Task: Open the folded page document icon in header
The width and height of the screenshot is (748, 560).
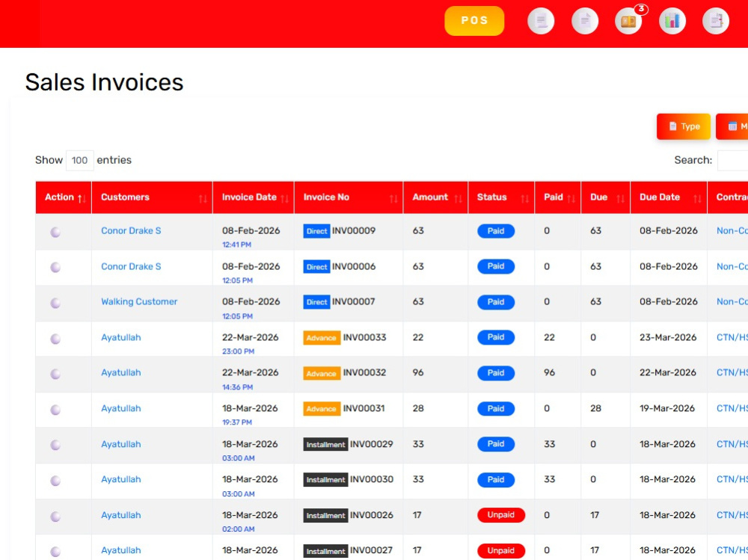Action: [585, 21]
